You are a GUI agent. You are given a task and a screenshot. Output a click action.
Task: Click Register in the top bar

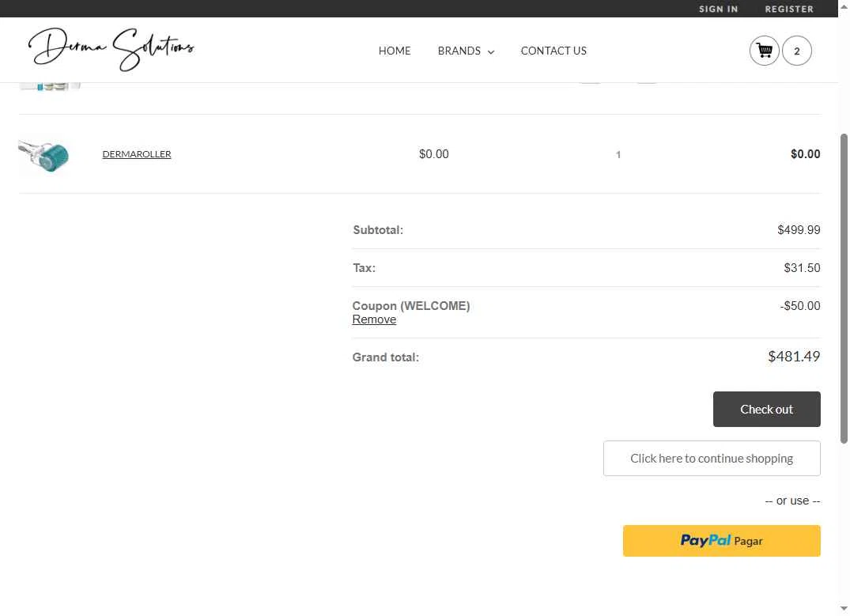tap(789, 9)
